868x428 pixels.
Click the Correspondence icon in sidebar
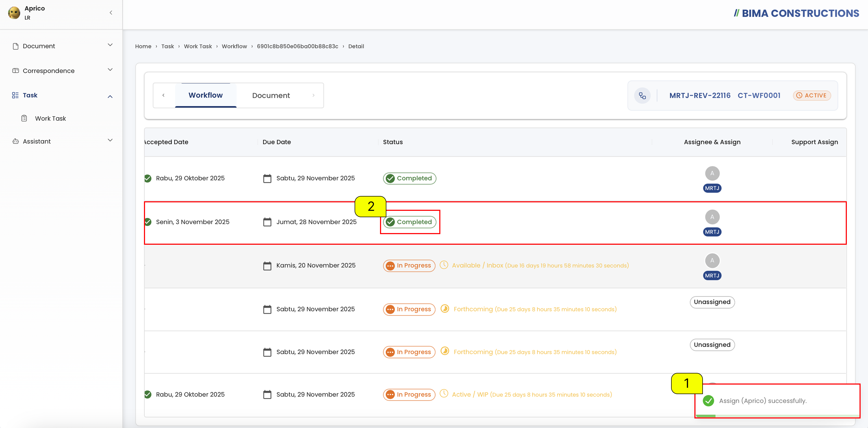[16, 70]
